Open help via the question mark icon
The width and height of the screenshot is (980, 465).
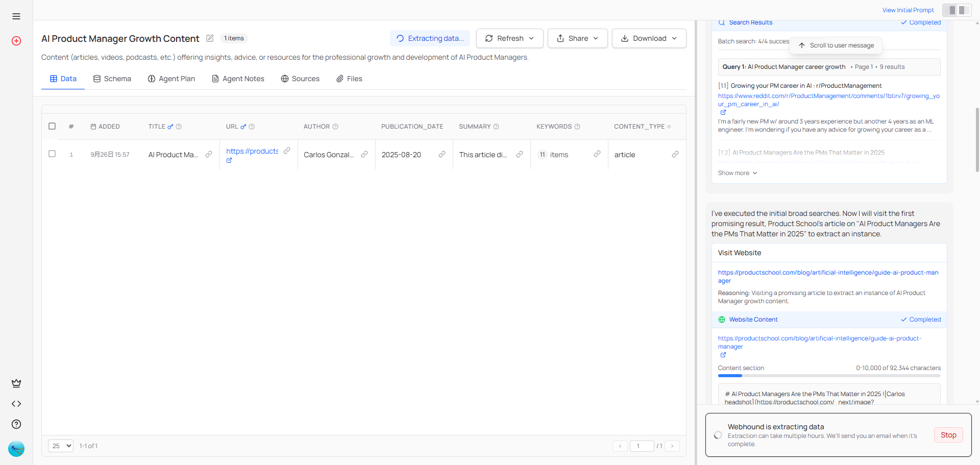point(16,424)
